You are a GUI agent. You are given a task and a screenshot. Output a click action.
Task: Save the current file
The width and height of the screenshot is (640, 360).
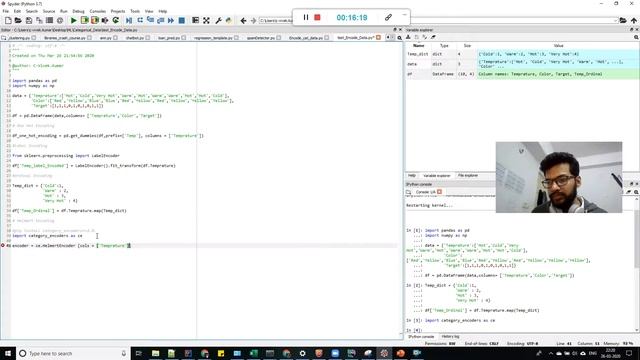pyautogui.click(x=29, y=20)
